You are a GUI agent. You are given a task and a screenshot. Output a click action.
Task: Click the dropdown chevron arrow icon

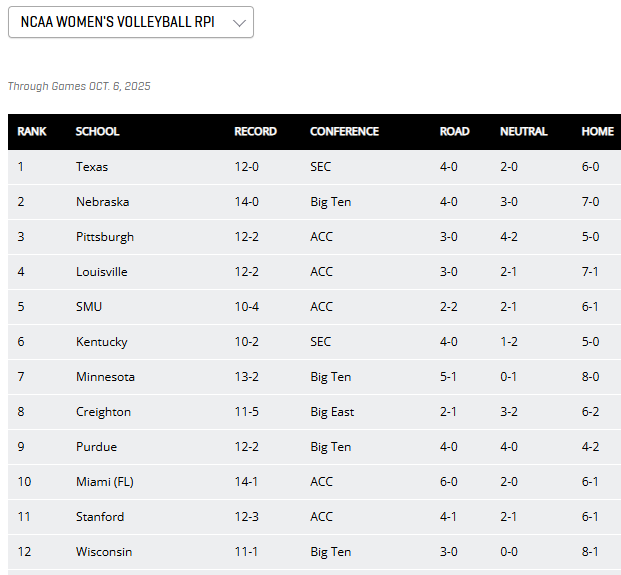[x=238, y=22]
